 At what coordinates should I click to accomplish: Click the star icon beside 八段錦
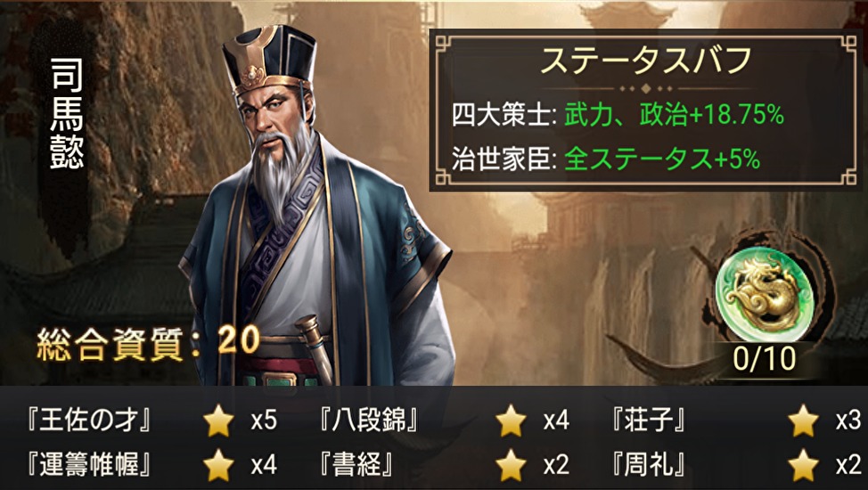[x=511, y=421]
